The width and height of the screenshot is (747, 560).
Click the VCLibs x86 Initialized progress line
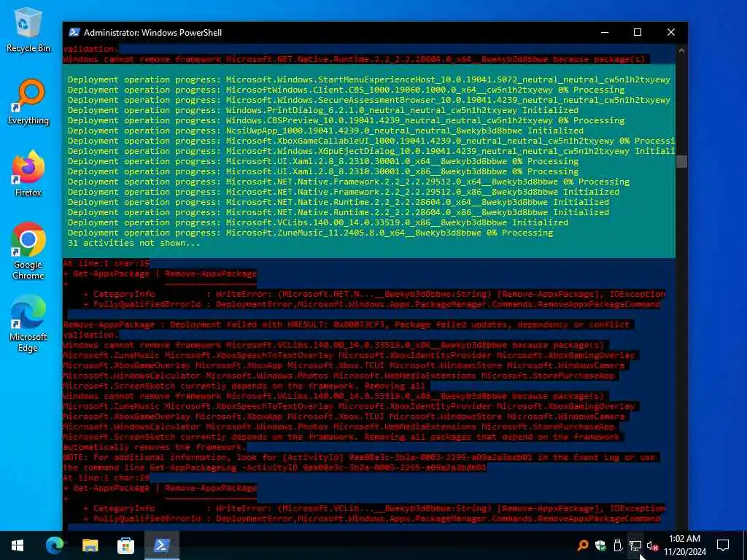[318, 222]
